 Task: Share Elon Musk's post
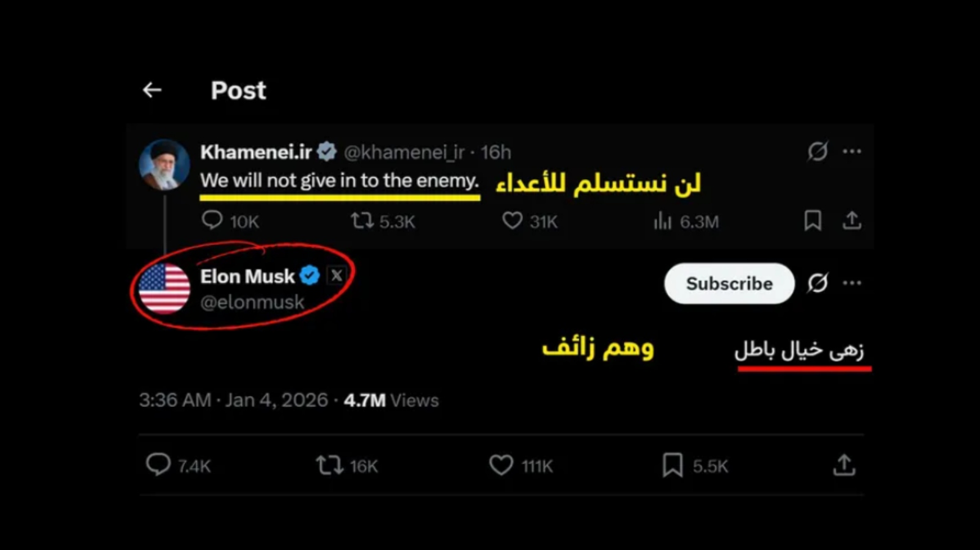click(x=844, y=465)
